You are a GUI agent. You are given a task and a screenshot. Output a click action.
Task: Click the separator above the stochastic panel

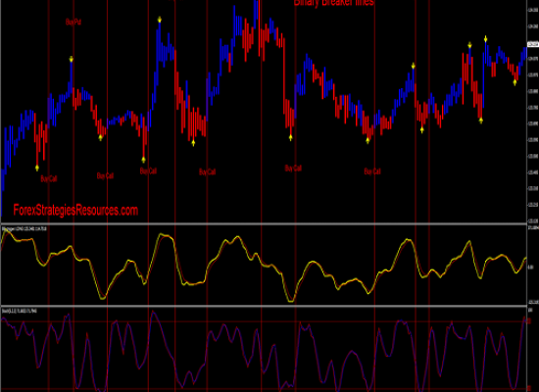[x=264, y=306]
